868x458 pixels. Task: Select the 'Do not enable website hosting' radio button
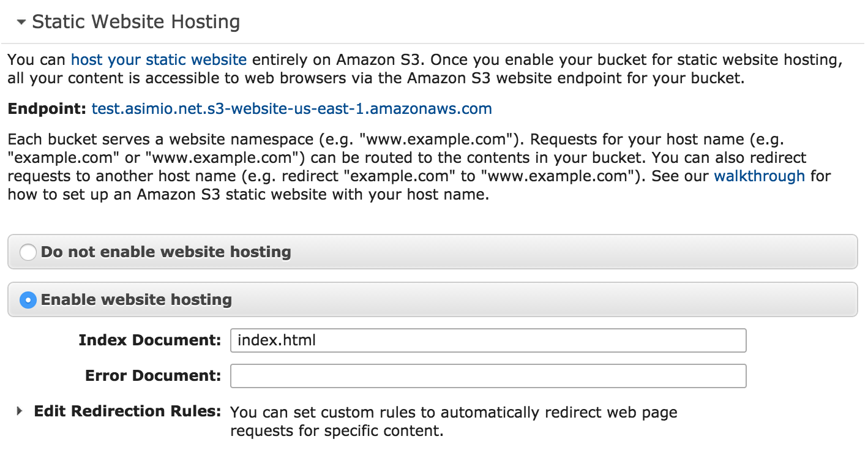click(28, 252)
